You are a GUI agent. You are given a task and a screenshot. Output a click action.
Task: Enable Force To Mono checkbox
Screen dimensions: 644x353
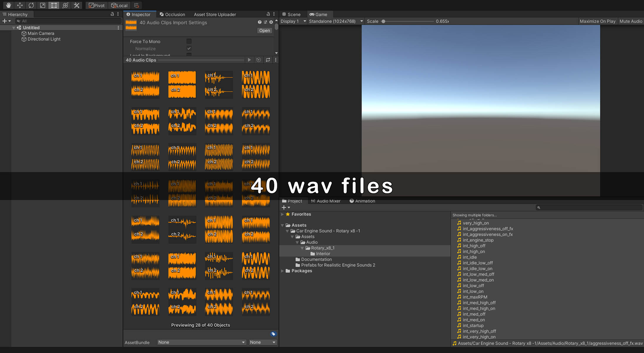(189, 41)
